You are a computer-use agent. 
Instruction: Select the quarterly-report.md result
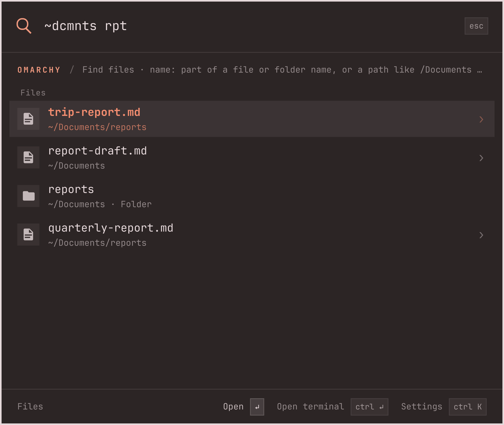(x=252, y=234)
